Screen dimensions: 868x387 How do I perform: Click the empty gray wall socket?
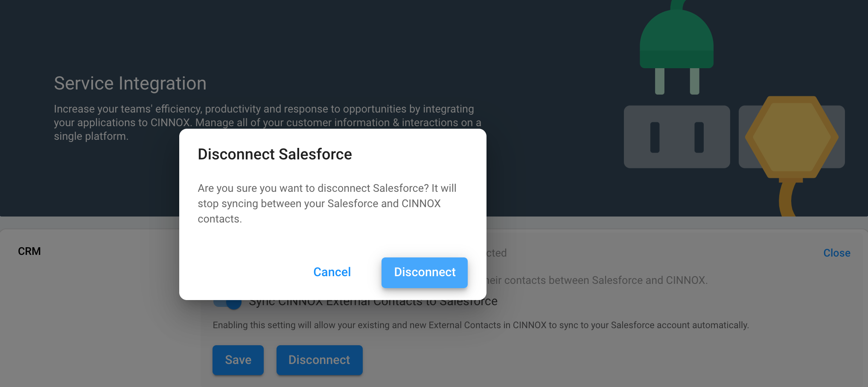point(676,137)
